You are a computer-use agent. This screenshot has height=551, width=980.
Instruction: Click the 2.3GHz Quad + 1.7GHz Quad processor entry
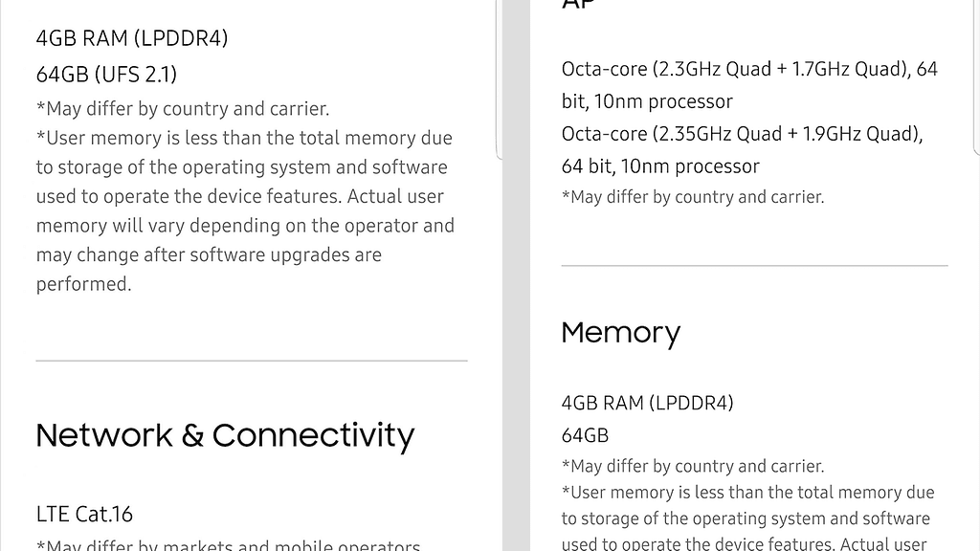point(749,69)
